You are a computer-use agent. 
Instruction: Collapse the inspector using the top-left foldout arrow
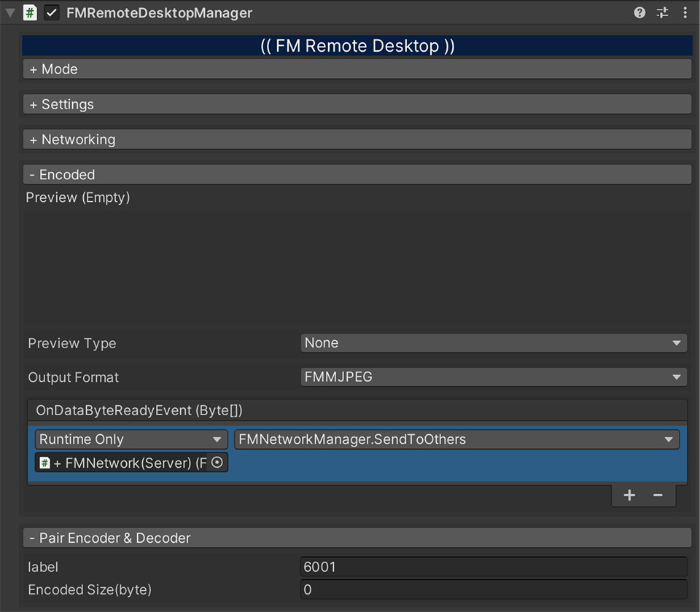(9, 12)
